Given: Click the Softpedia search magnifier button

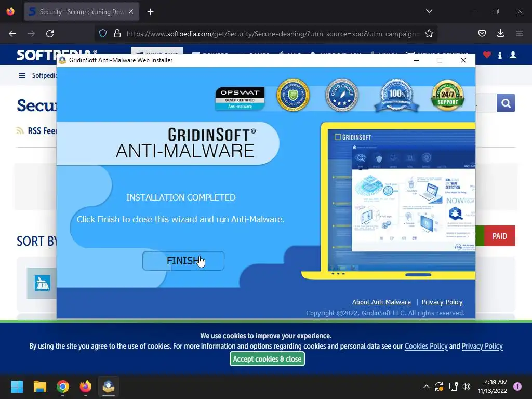Looking at the screenshot, I should click(x=506, y=103).
